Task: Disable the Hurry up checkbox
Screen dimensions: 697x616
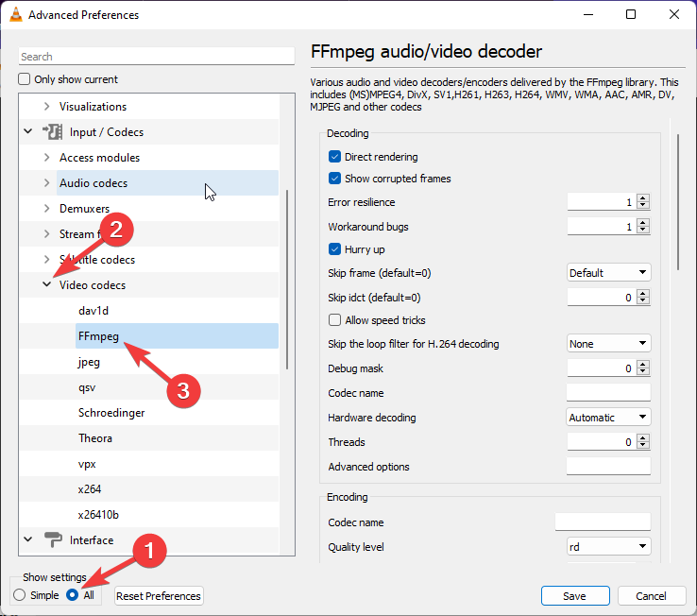Action: click(x=334, y=249)
